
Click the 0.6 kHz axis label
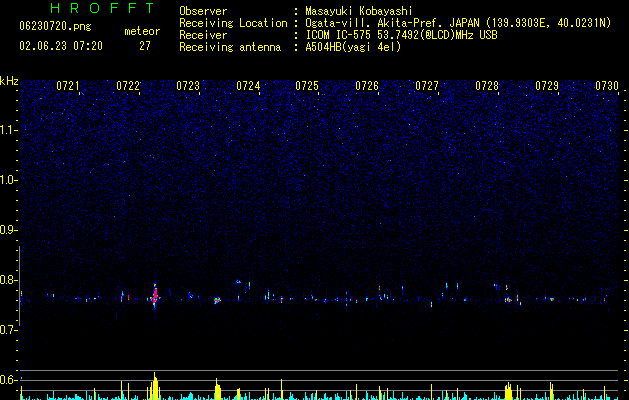pos(9,380)
